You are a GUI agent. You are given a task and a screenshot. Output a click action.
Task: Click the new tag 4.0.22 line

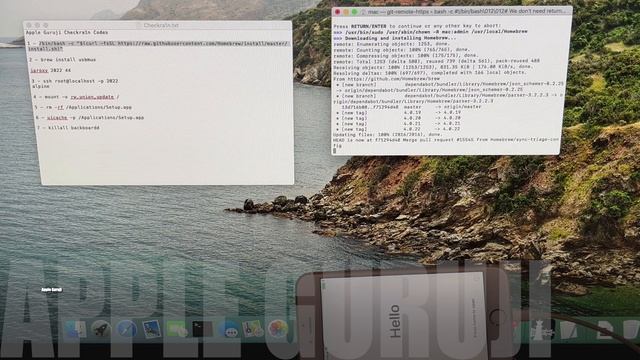[398, 129]
